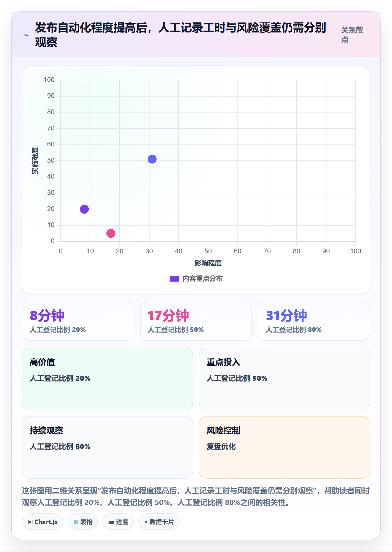The height and width of the screenshot is (552, 392).
Task: Click the 复盘优化 text in 风险控制 card
Action: [x=221, y=446]
